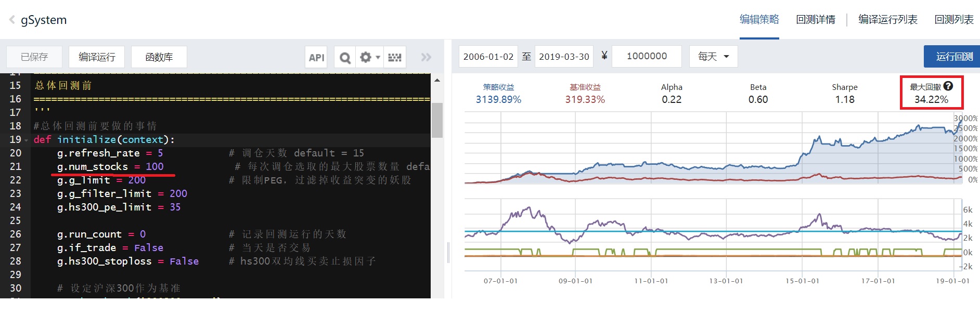Open the 函数库 function library

point(159,57)
